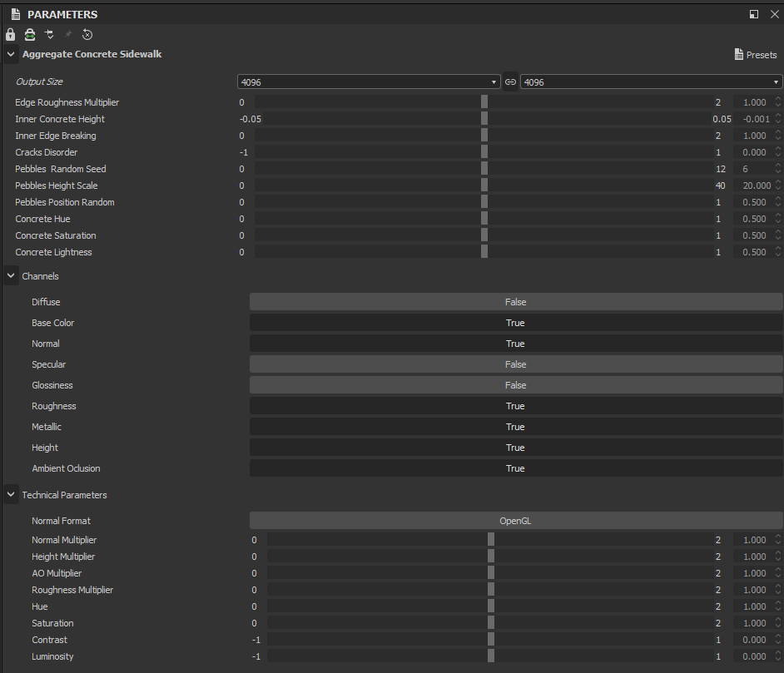
Task: Close the Parameters panel
Action: (775, 14)
